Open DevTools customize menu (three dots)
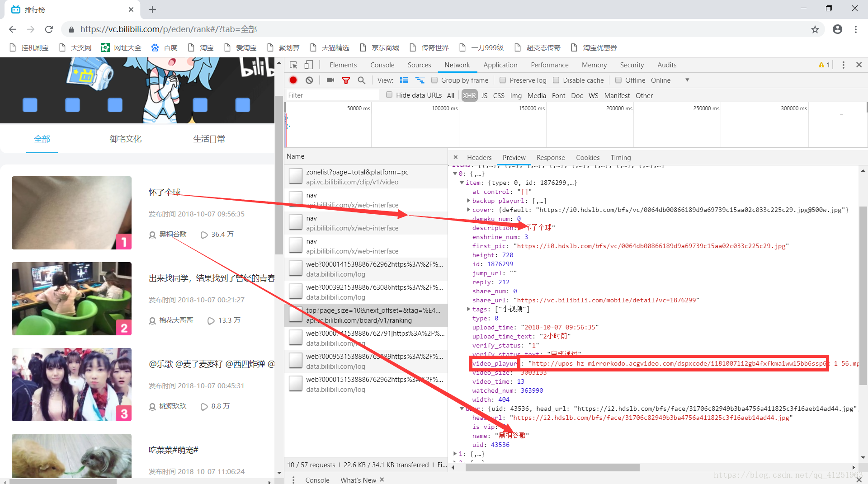This screenshot has height=484, width=868. 843,65
